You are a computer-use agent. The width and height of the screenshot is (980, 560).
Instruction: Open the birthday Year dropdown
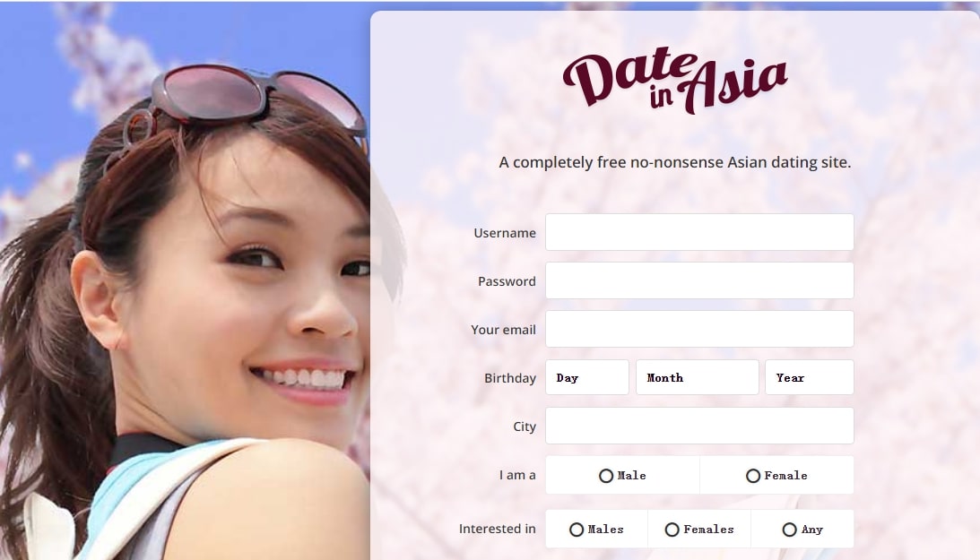(810, 377)
